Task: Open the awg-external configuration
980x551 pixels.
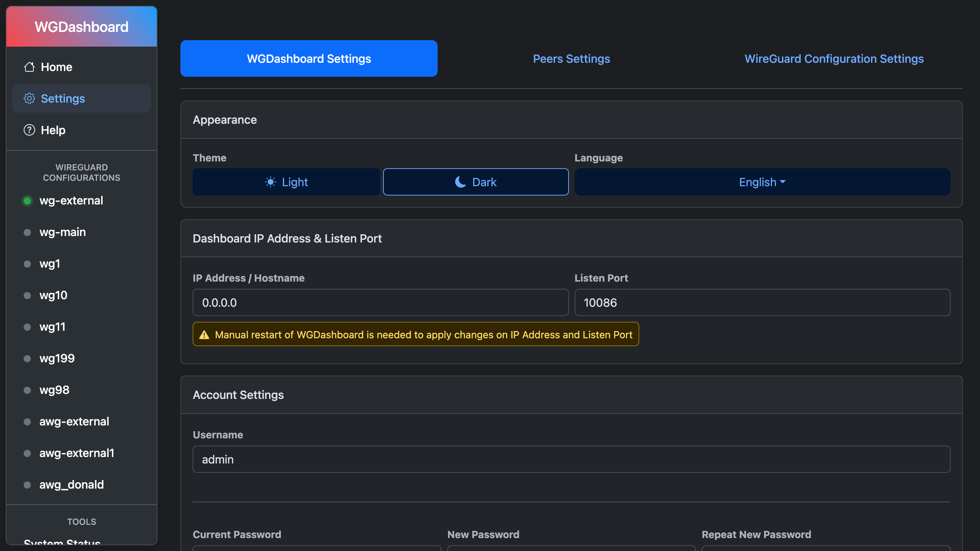Action: 81,422
